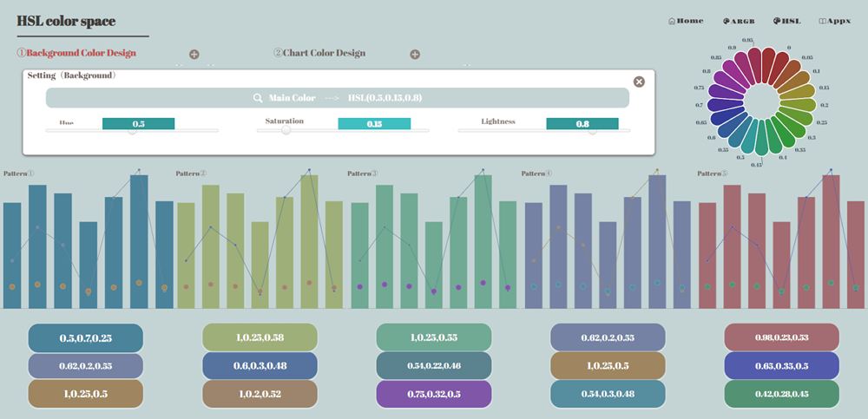
Task: Select the Background Color Design tab
Action: (x=76, y=53)
